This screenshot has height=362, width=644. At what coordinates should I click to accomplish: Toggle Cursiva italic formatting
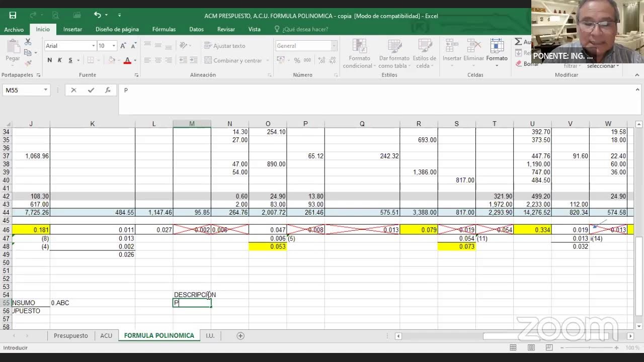tap(60, 60)
